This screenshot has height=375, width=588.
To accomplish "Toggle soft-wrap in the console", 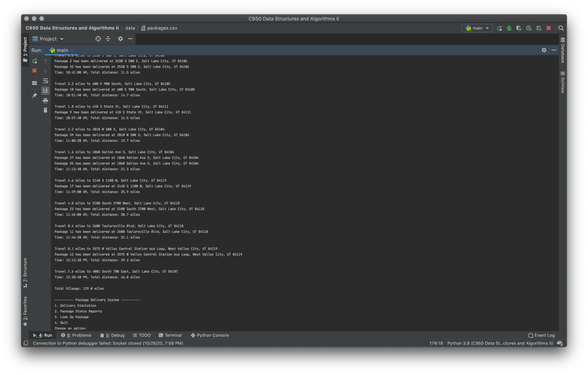I will point(45,81).
